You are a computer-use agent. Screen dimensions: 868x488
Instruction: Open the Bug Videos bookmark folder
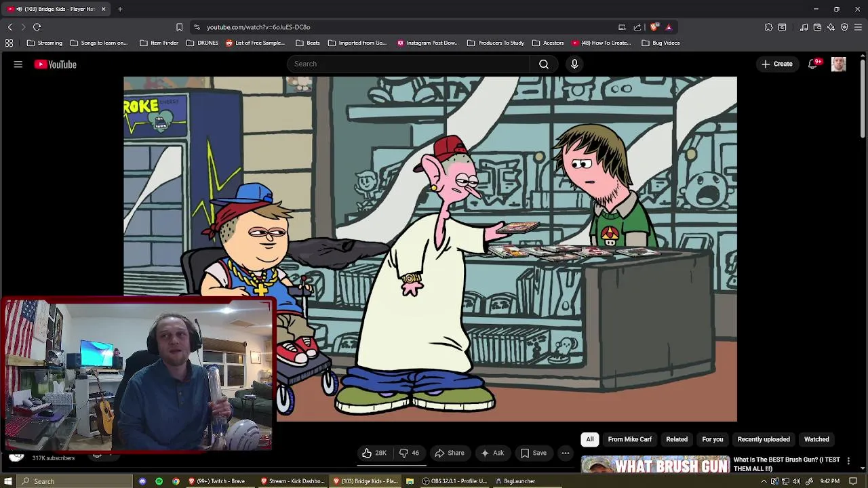660,43
